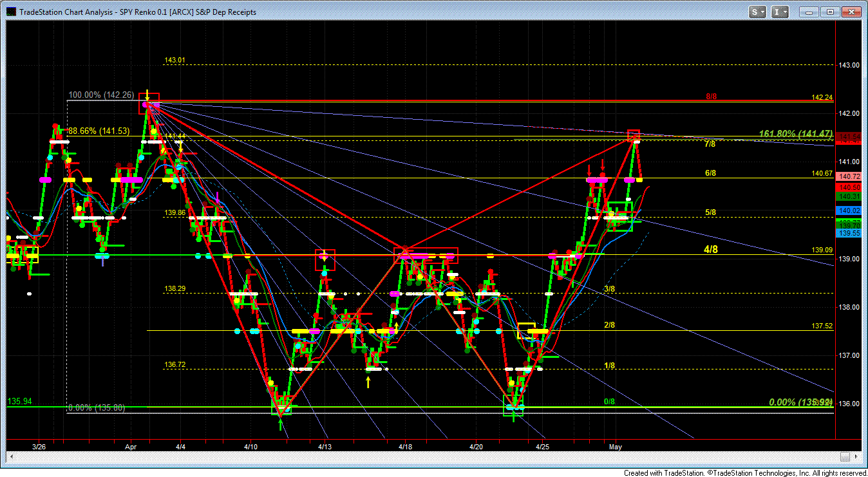
Task: Click the '138.29' level label
Action: click(x=175, y=289)
